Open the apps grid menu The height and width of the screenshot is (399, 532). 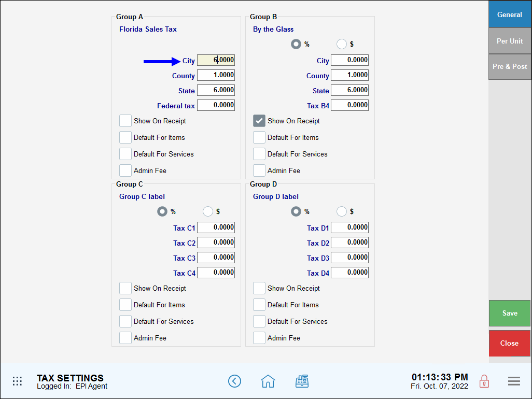(17, 381)
